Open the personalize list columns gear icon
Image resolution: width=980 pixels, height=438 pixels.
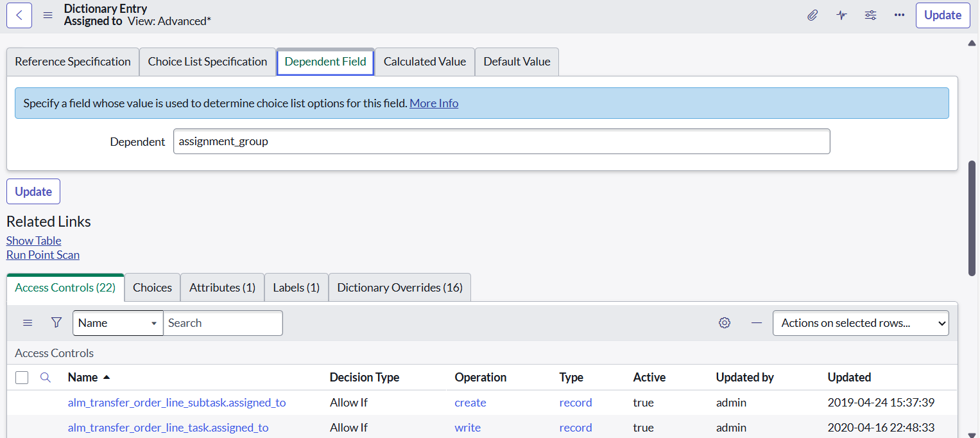725,322
